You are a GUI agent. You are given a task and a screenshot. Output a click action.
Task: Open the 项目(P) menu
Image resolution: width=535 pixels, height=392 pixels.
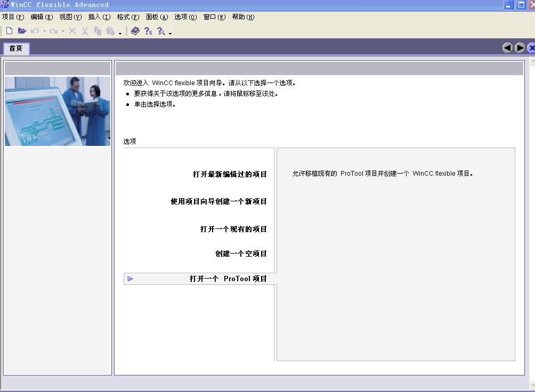[x=13, y=17]
